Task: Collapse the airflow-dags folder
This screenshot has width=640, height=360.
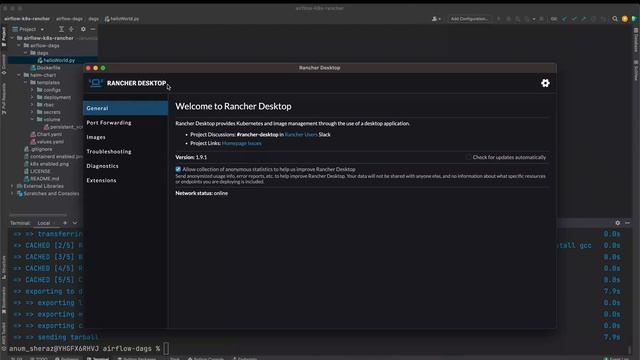Action: (x=19, y=45)
